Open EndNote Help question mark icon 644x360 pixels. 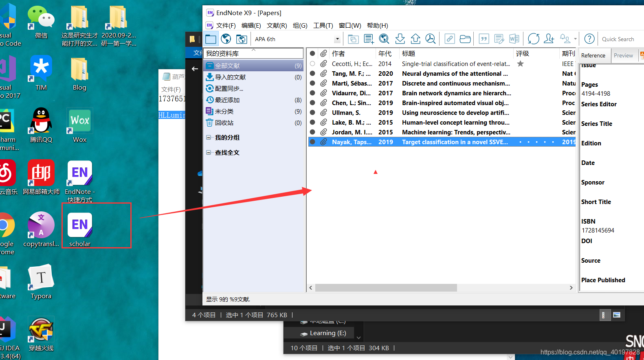(589, 39)
